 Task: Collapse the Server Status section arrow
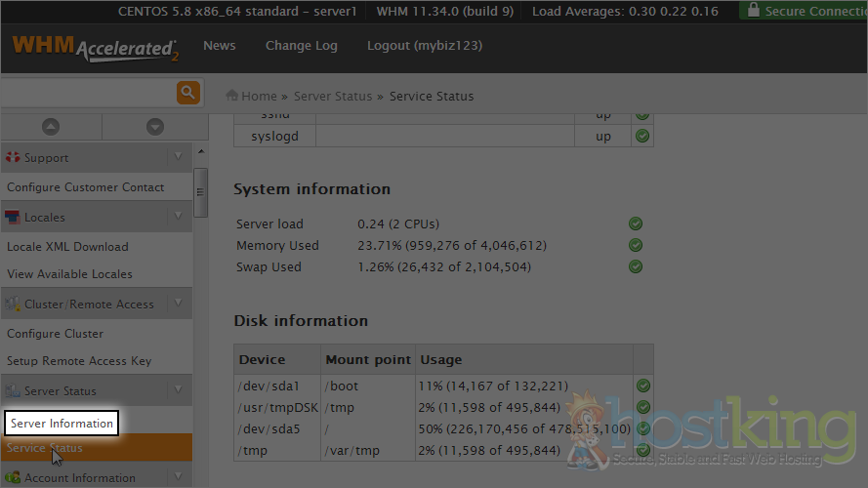178,390
